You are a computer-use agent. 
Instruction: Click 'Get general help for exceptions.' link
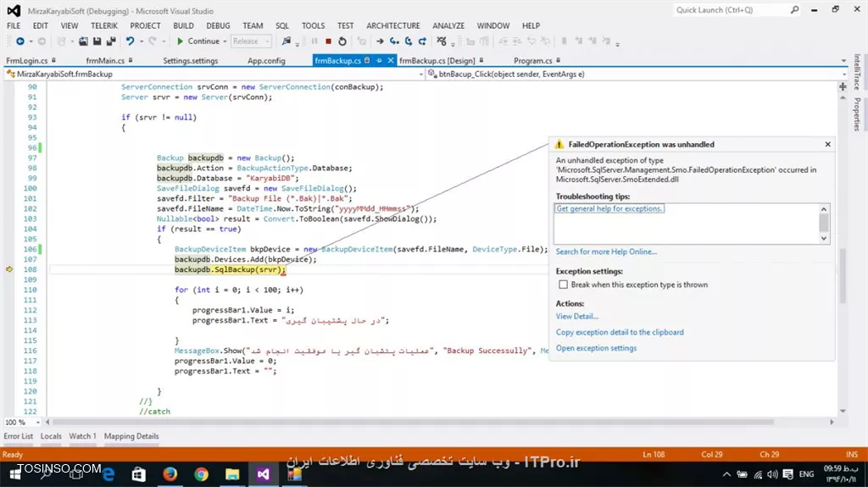coord(609,208)
